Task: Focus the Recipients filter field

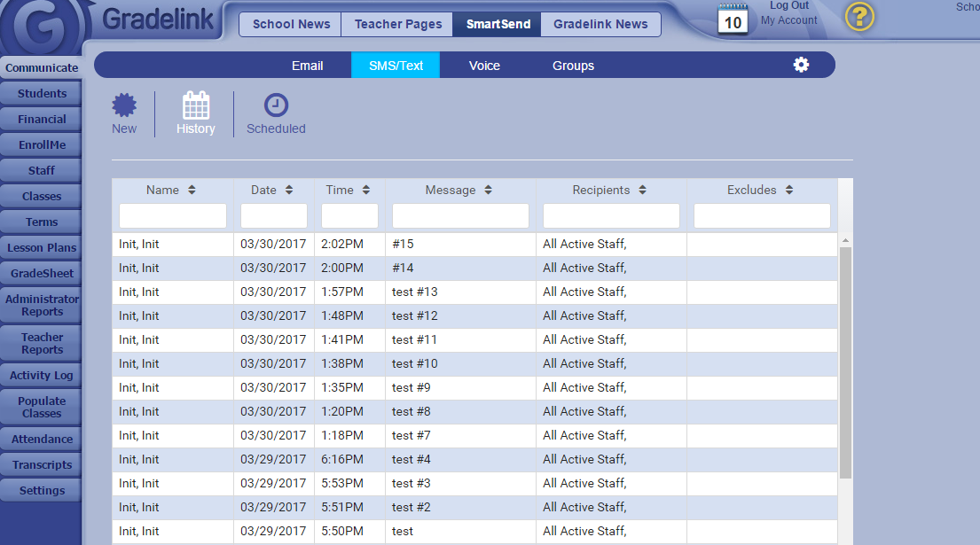Action: click(x=611, y=215)
